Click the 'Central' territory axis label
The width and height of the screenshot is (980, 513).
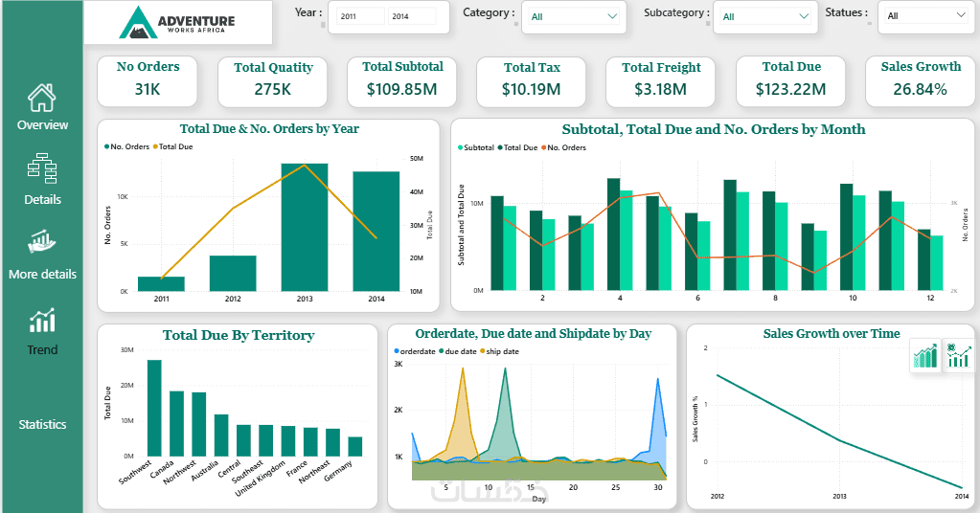tap(229, 468)
